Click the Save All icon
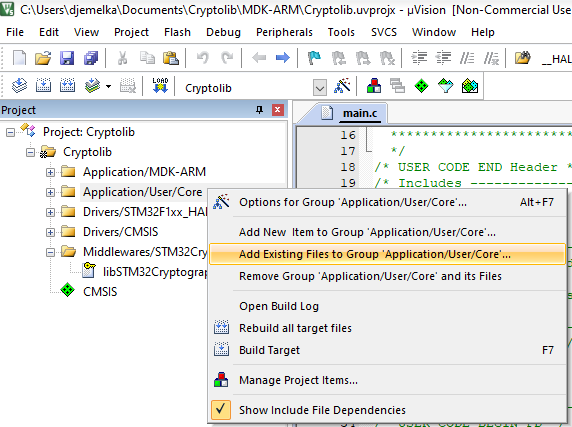 pyautogui.click(x=91, y=58)
